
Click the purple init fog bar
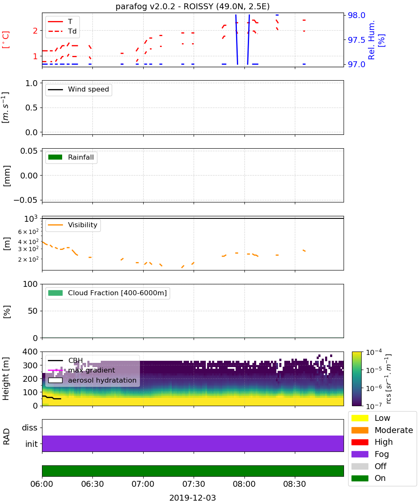pyautogui.click(x=193, y=444)
